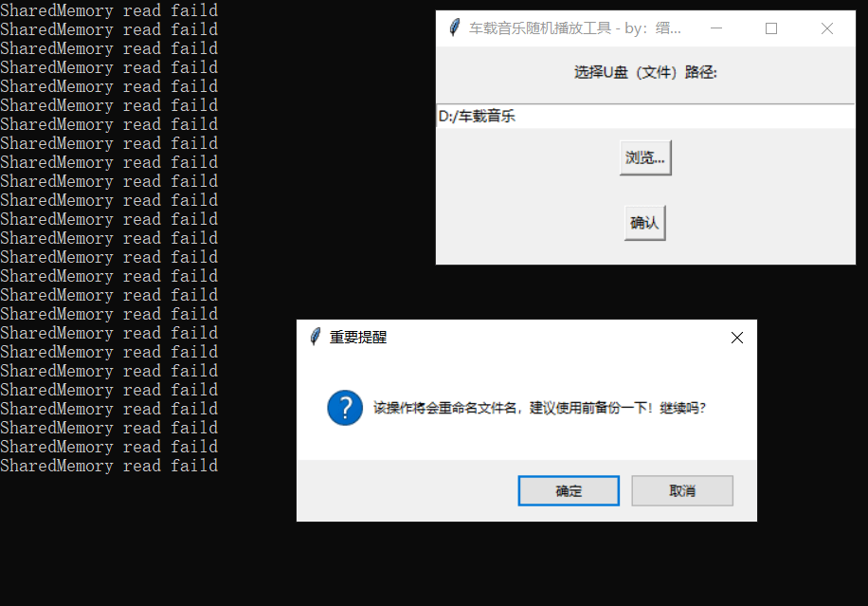Screen dimensions: 868x606
Task: Click the feather icon in 车载音乐随机播放工具 title bar
Action: point(455,28)
